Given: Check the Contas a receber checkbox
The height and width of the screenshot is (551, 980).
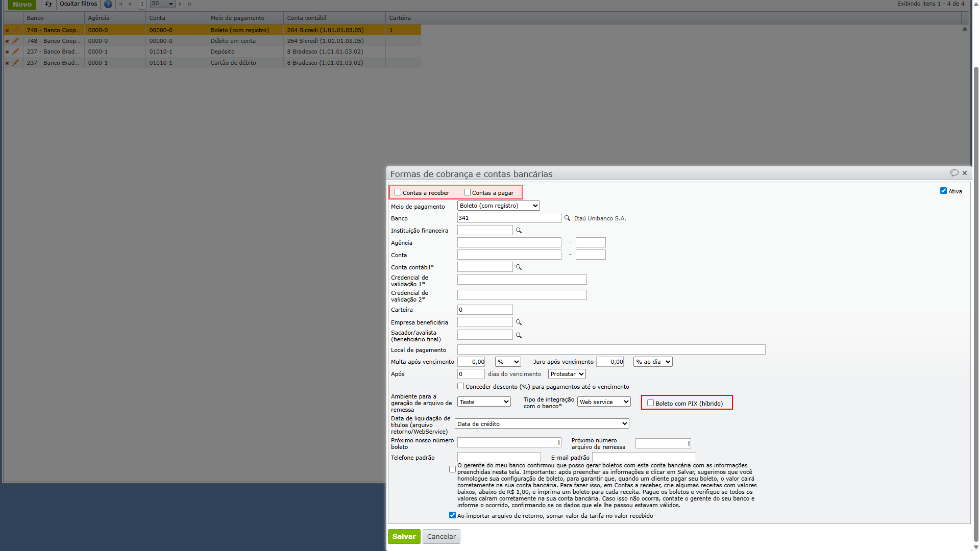Looking at the screenshot, I should click(x=398, y=192).
